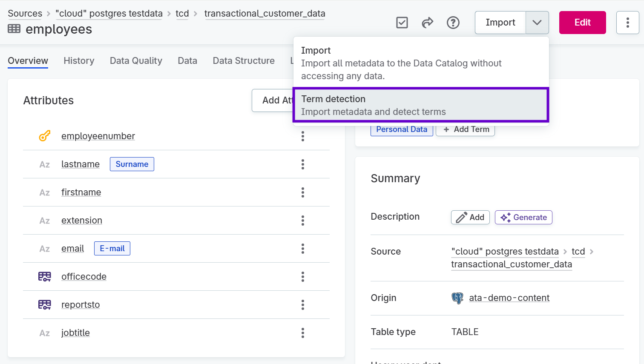Click the Surname term badge on lastname
The image size is (644, 364).
(x=132, y=164)
